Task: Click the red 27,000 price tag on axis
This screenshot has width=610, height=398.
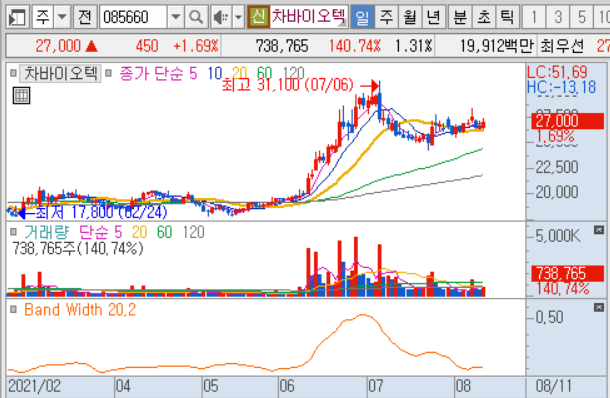Action: coord(568,121)
